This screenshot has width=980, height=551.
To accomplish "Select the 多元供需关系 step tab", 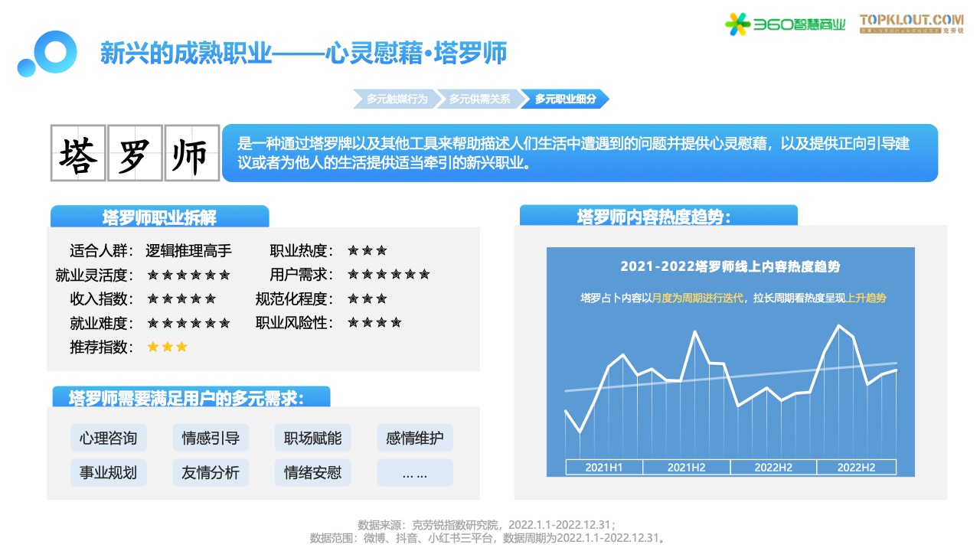I will pyautogui.click(x=481, y=99).
